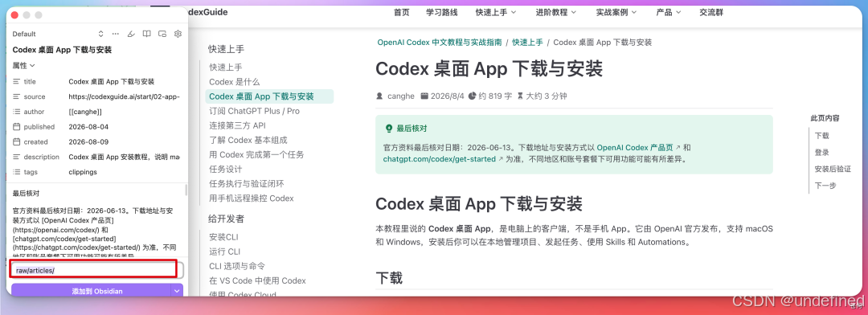This screenshot has width=868, height=315.
Task: Open sidebar item 在 VS Code 中使用 Codex
Action: click(x=257, y=280)
